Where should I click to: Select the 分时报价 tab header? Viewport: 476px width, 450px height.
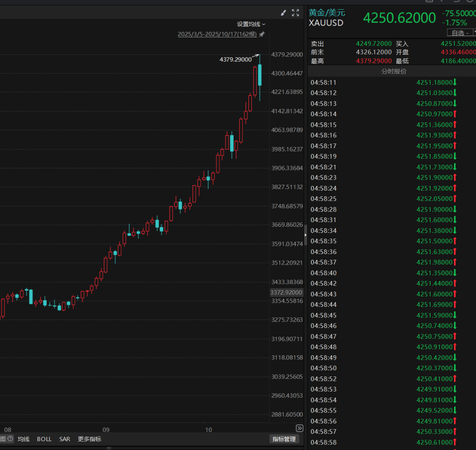(394, 71)
